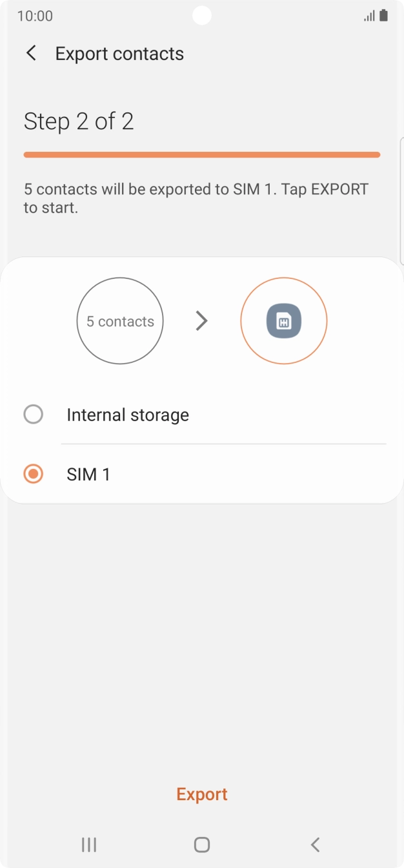Screen dimensions: 404x868
Task: Tap the Step 2 of 2 heading
Action: click(x=79, y=121)
